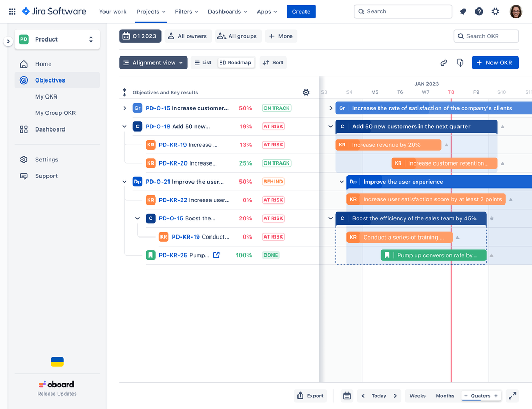Viewport: 532px width, 409px height.
Task: Click the help question mark icon
Action: (479, 11)
